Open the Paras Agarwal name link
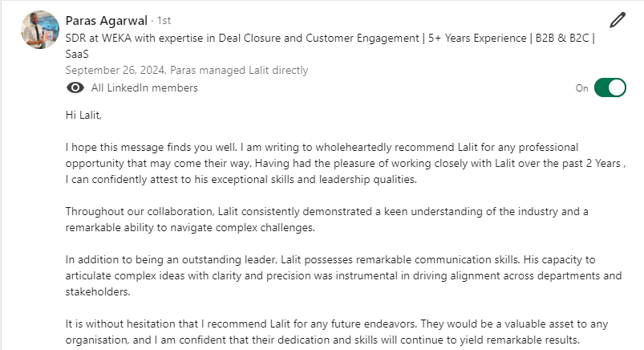The image size is (644, 350). tap(107, 20)
